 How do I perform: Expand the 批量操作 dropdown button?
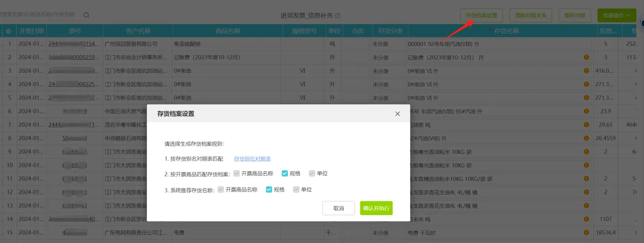pos(617,15)
